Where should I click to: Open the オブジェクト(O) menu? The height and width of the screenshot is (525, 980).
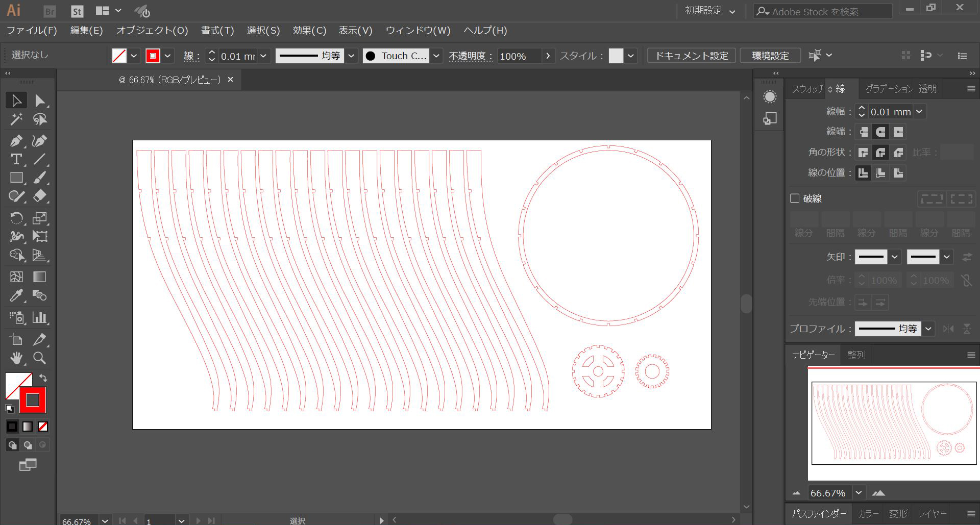pos(152,31)
